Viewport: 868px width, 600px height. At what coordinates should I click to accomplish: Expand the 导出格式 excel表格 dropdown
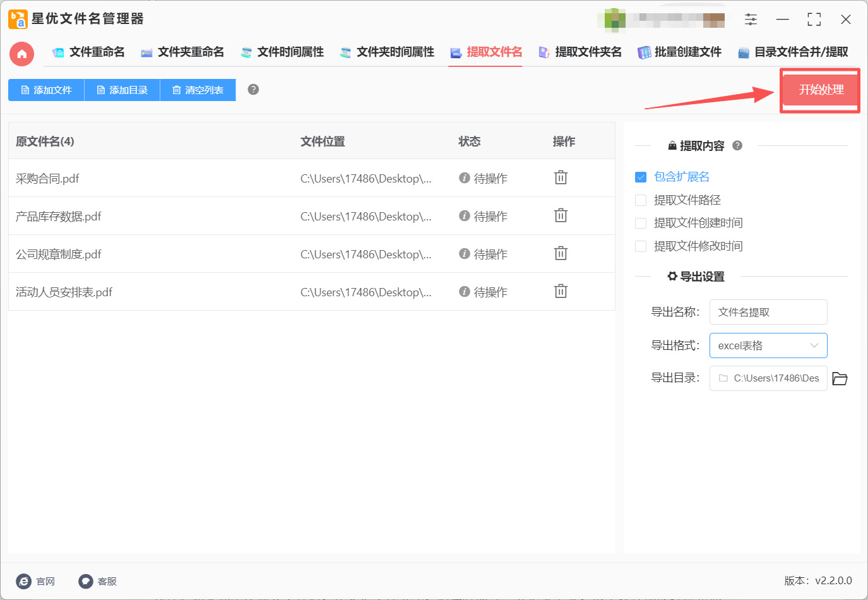pyautogui.click(x=768, y=345)
